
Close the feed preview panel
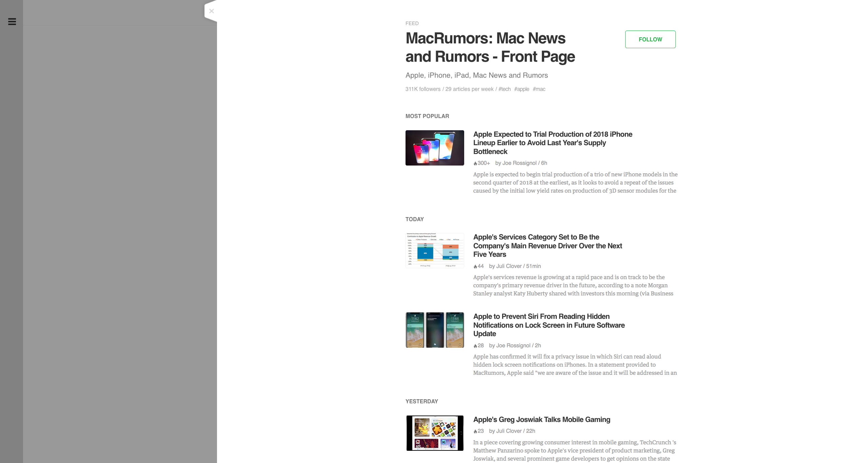coord(212,11)
